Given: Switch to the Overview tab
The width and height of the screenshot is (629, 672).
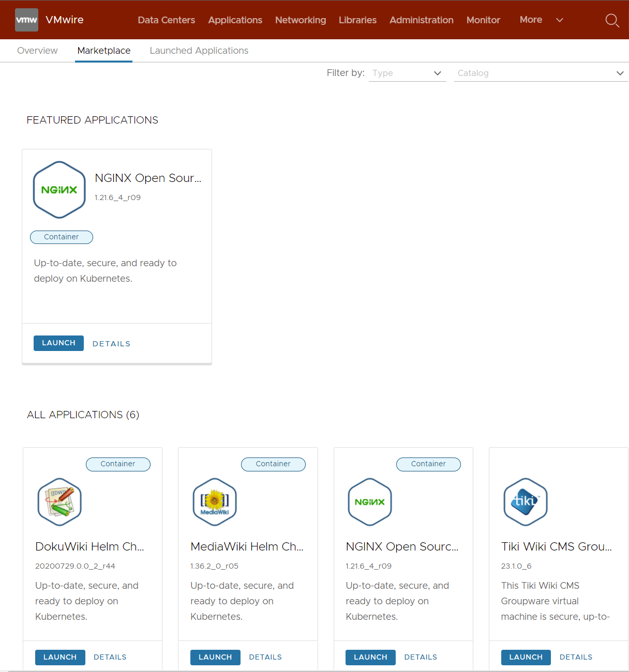Looking at the screenshot, I should [x=37, y=51].
